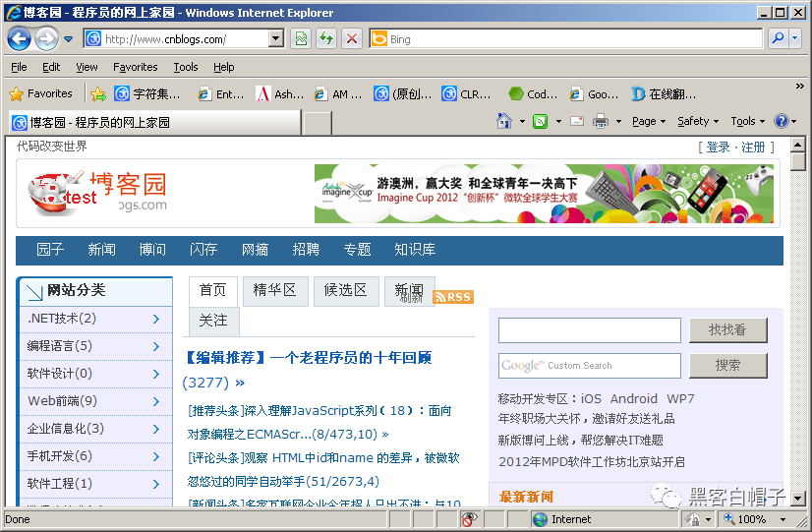This screenshot has width=812, height=532.
Task: Click the Read Mail icon
Action: (x=577, y=121)
